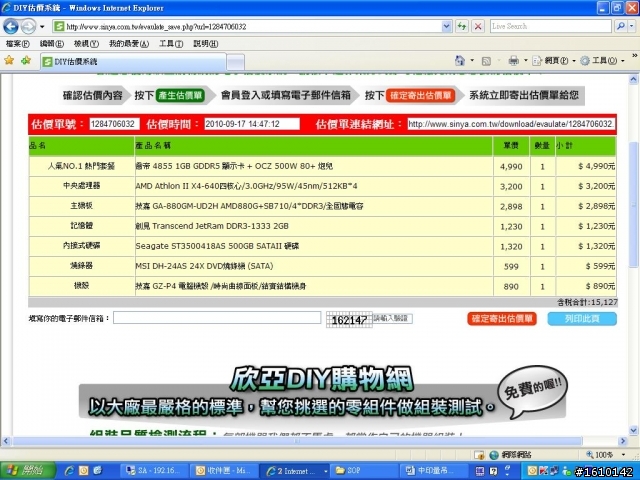Expand the Home button dropdown arrow
The width and height of the screenshot is (640, 480).
coord(472,61)
